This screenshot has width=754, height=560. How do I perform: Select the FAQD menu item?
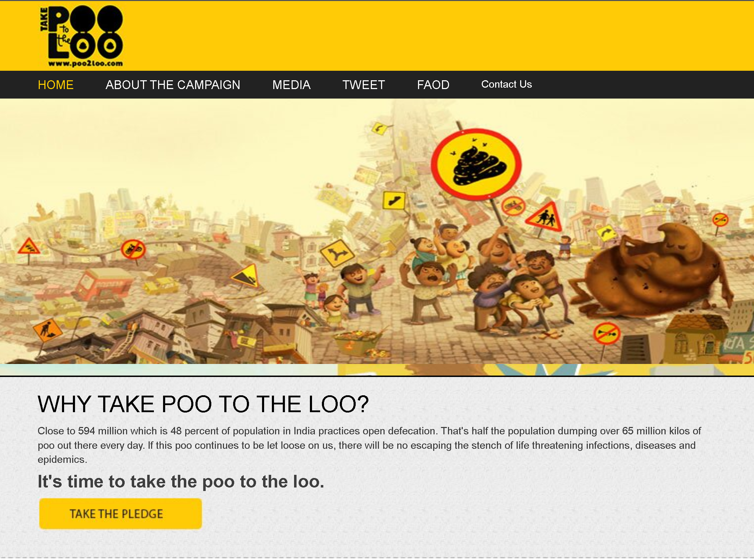pos(433,85)
